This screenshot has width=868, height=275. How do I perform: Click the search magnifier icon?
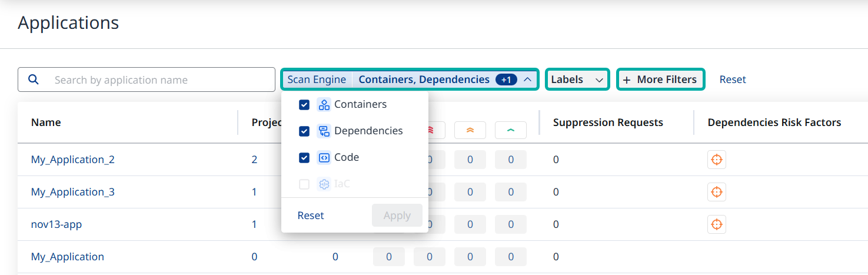point(34,79)
